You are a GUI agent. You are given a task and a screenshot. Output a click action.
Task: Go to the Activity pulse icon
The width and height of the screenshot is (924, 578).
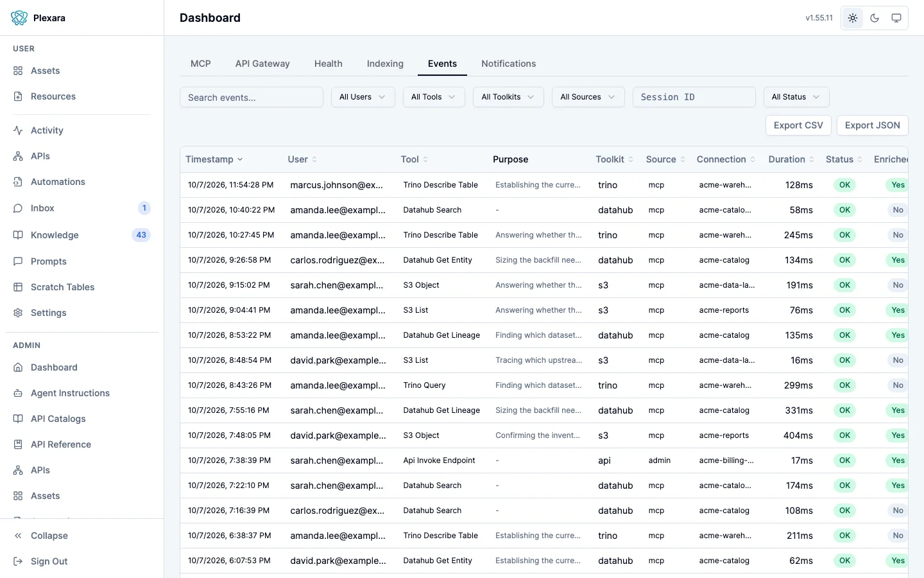click(x=18, y=130)
